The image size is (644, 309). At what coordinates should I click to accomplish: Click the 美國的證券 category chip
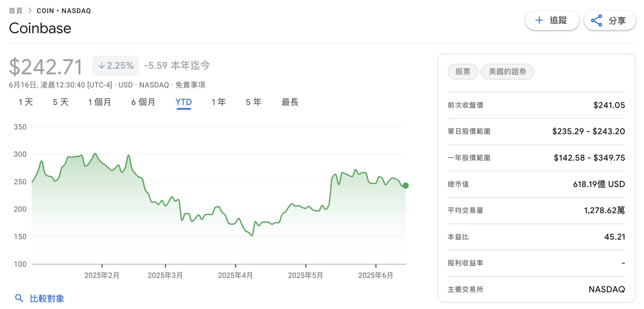(507, 72)
